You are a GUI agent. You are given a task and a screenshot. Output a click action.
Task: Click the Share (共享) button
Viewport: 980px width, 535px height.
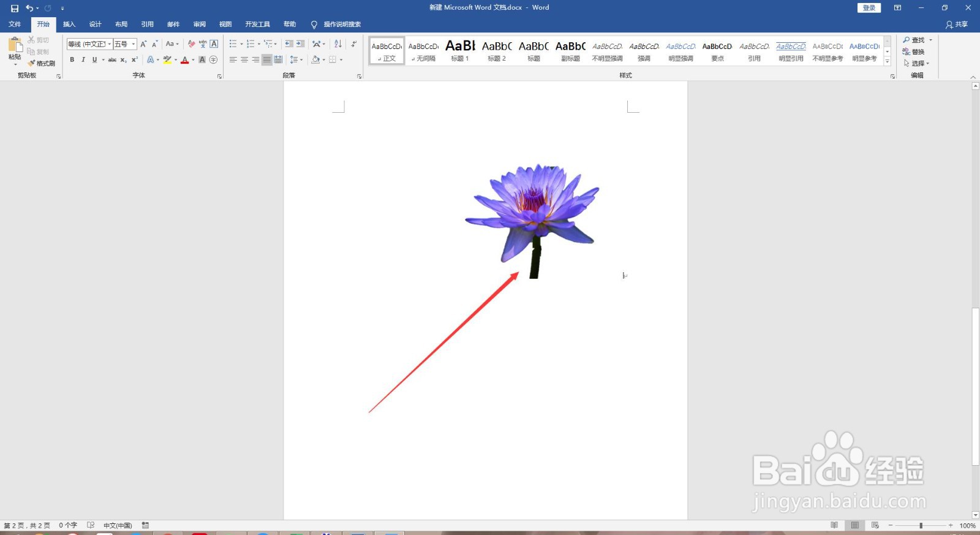[957, 25]
